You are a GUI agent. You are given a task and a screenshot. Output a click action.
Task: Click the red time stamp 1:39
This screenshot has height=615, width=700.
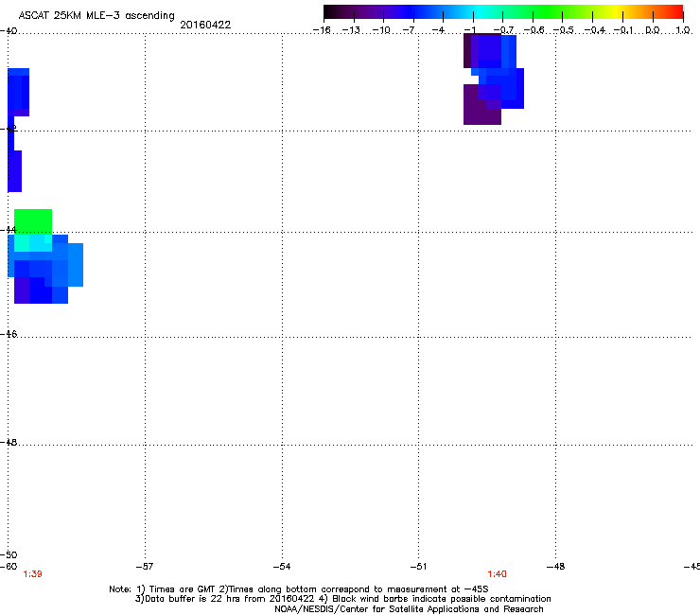click(32, 574)
